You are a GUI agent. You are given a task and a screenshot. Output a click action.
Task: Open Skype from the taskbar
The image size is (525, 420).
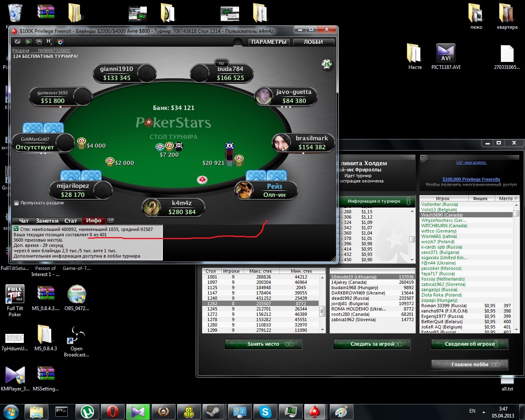coord(265,411)
